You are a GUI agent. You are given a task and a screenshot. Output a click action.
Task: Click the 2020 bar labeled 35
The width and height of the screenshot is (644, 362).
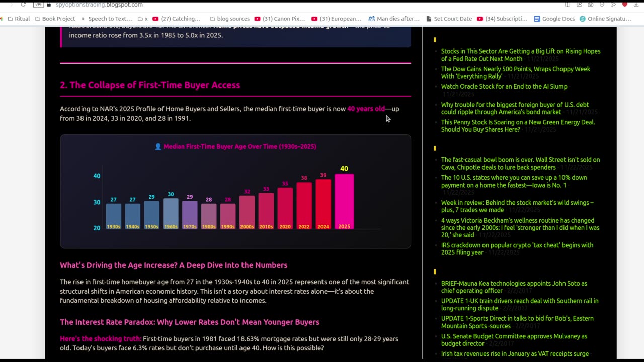click(x=285, y=208)
